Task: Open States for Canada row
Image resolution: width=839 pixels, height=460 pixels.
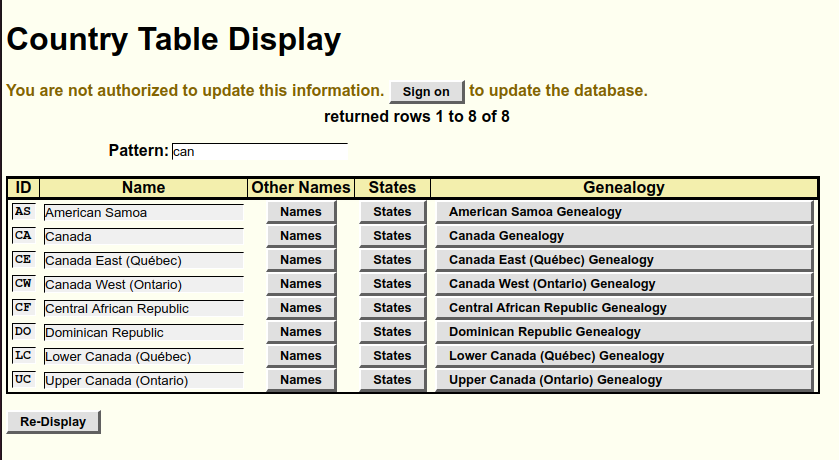Action: click(x=392, y=236)
